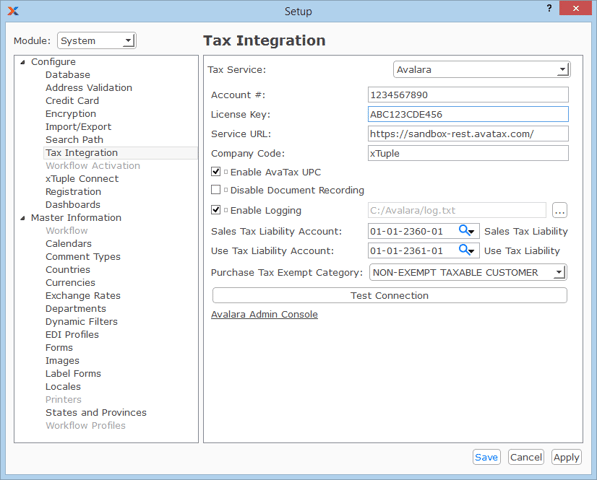Select Label Forms in the tree

(x=73, y=373)
